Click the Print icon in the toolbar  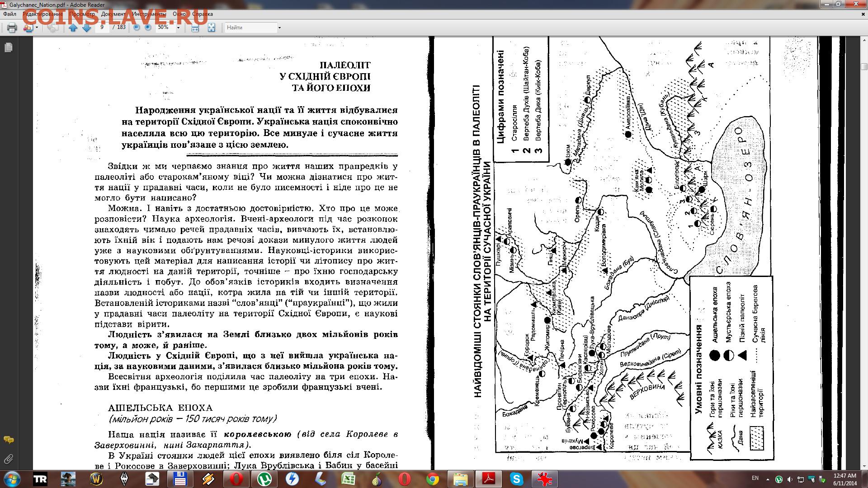pyautogui.click(x=12, y=28)
